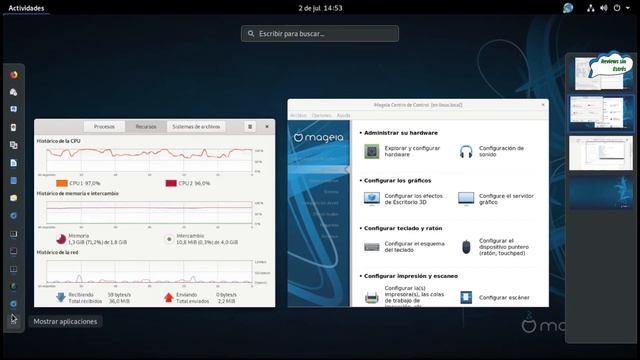This screenshot has width=640, height=360.
Task: Click the network status icon in top bar
Action: tap(590, 8)
